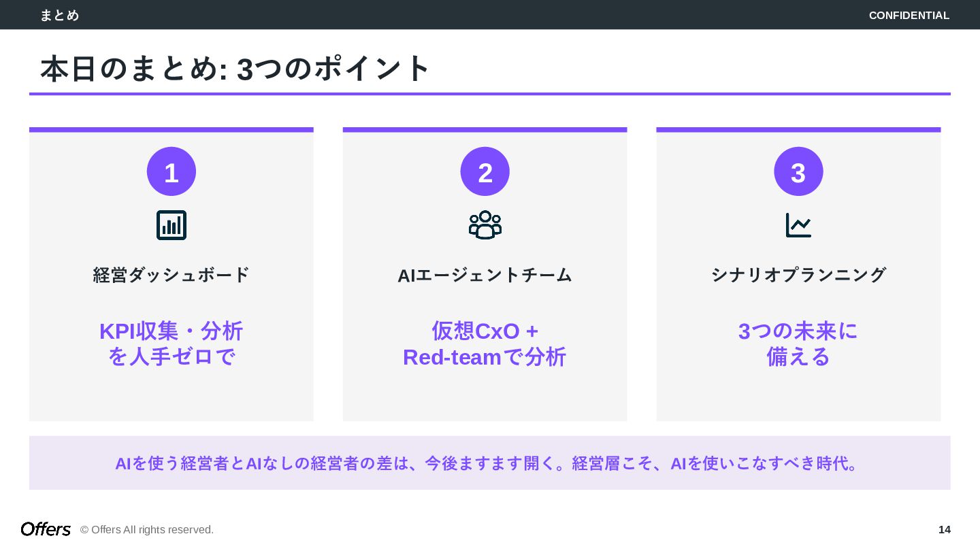Click page number 14
980x551 pixels.
point(945,529)
